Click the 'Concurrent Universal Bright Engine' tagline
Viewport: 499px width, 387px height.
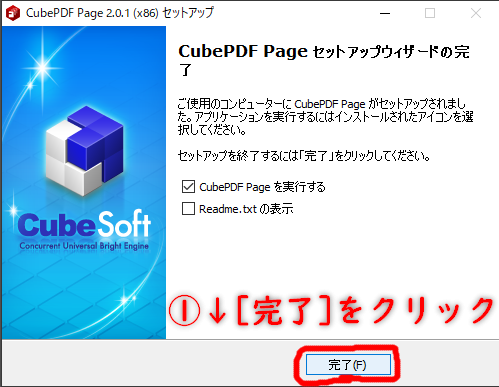(84, 246)
